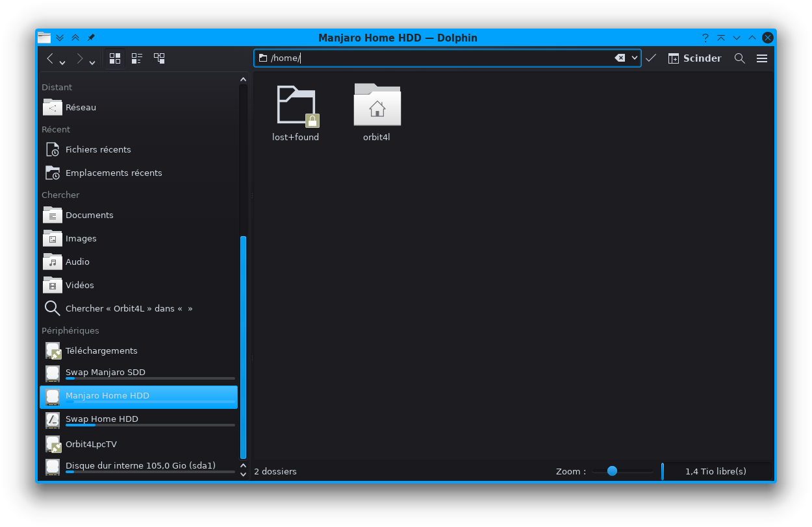Screen dimensions: 812x527
Task: Click the '2 dossiers' status text
Action: coord(275,471)
